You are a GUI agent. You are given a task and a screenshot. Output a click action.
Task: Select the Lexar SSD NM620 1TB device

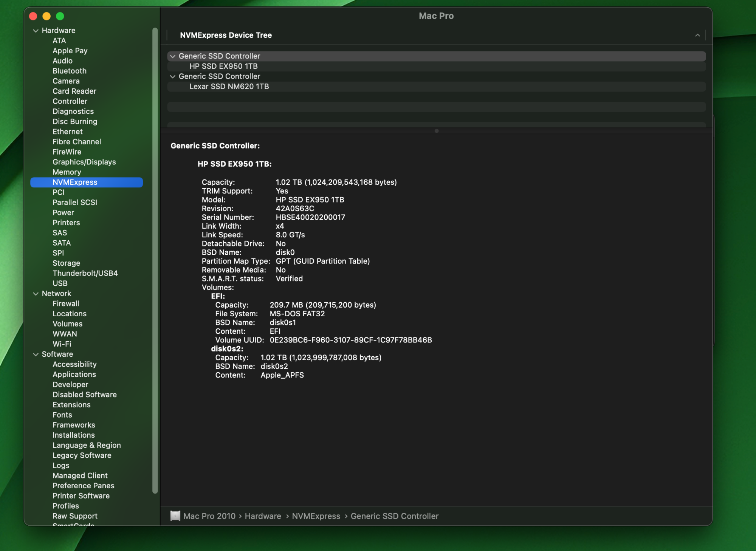pyautogui.click(x=228, y=86)
